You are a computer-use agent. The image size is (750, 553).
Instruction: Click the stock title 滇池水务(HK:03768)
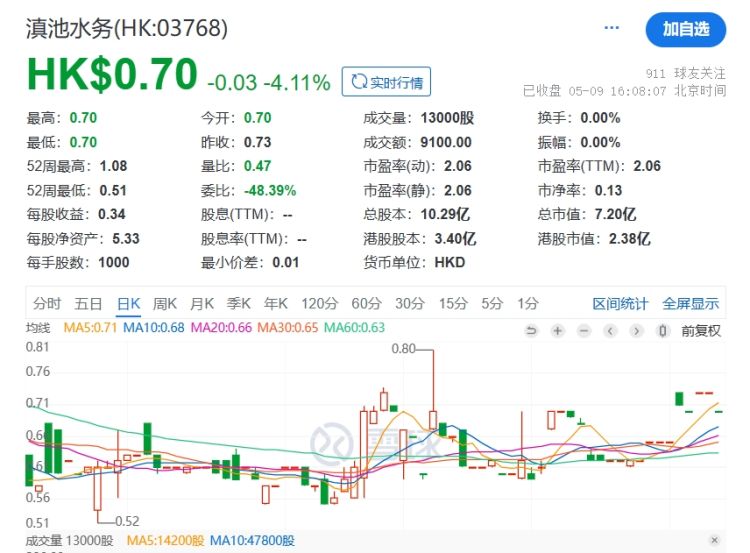tap(127, 28)
